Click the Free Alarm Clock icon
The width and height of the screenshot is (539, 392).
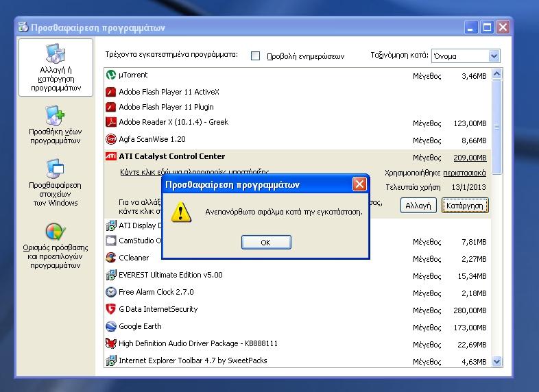pyautogui.click(x=110, y=292)
